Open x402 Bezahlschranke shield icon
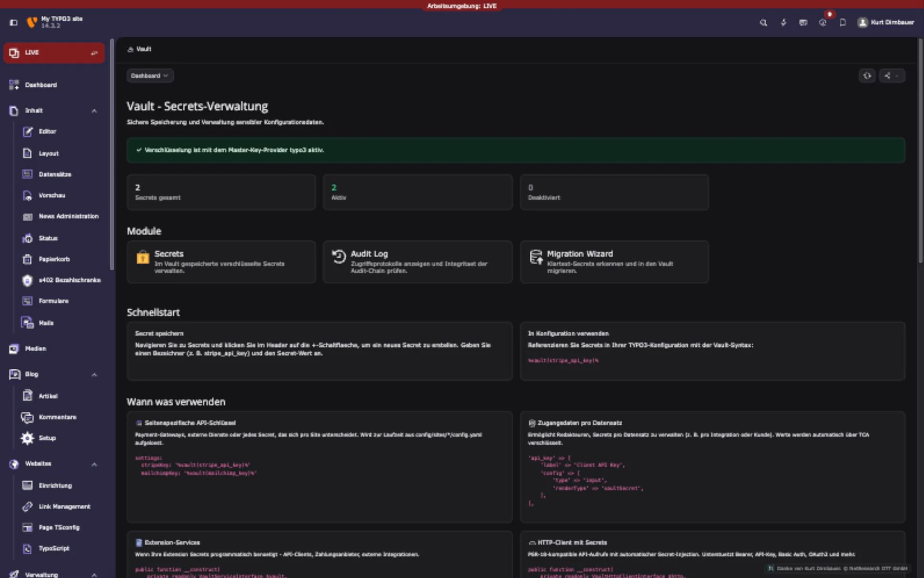 point(27,280)
